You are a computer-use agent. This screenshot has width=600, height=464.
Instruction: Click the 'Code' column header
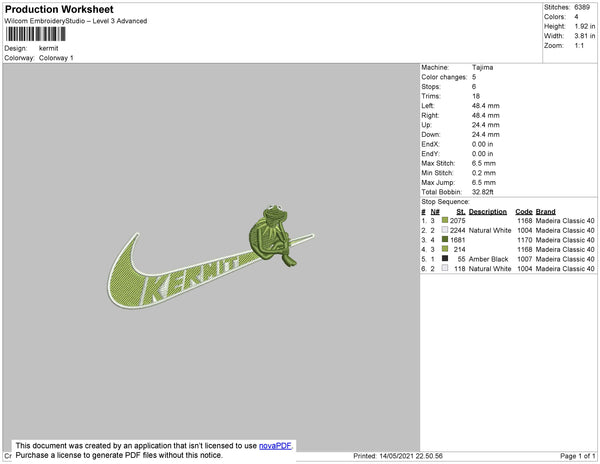pyautogui.click(x=524, y=212)
